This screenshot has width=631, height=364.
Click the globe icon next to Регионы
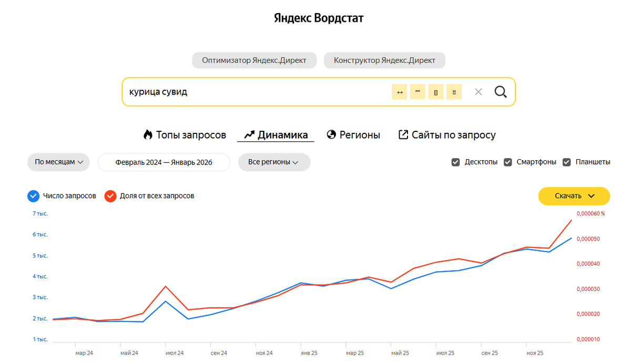pyautogui.click(x=331, y=134)
